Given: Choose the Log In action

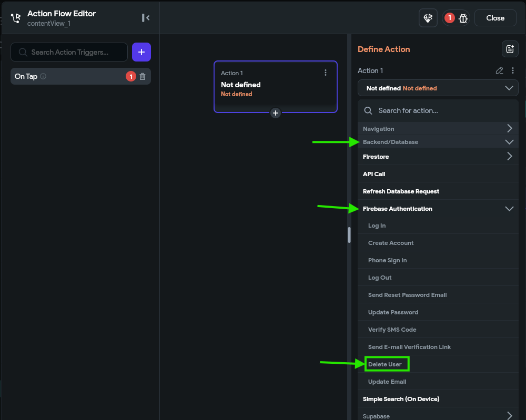Looking at the screenshot, I should pyautogui.click(x=438, y=226).
